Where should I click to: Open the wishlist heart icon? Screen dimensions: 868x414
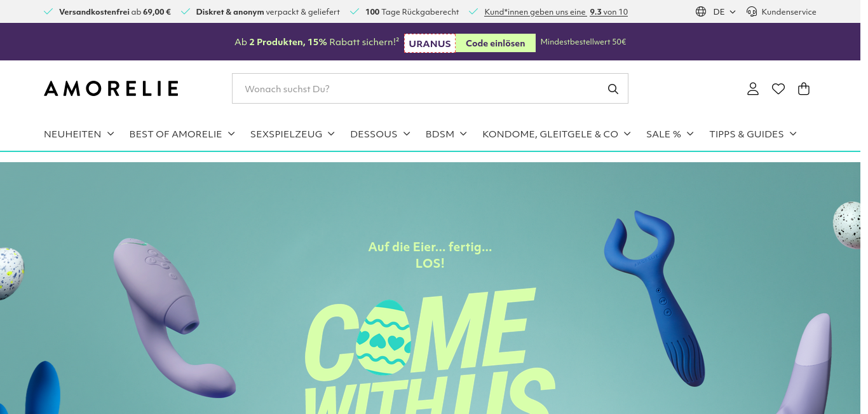tap(778, 89)
